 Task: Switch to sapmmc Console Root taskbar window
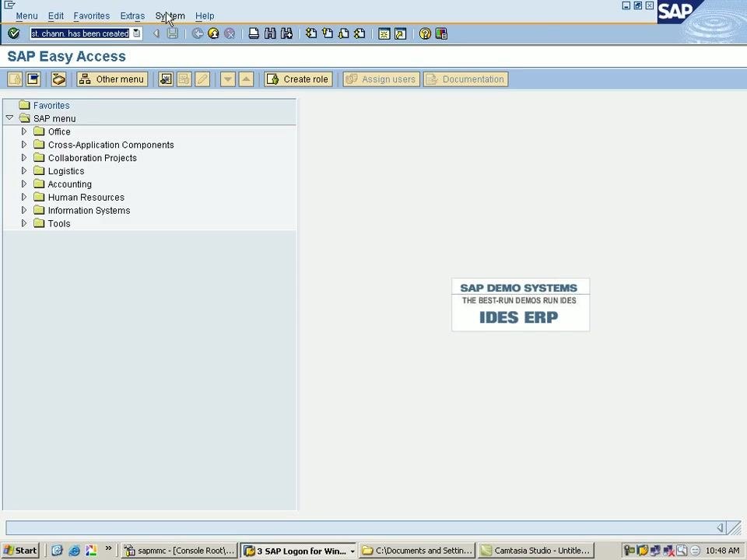pyautogui.click(x=179, y=551)
